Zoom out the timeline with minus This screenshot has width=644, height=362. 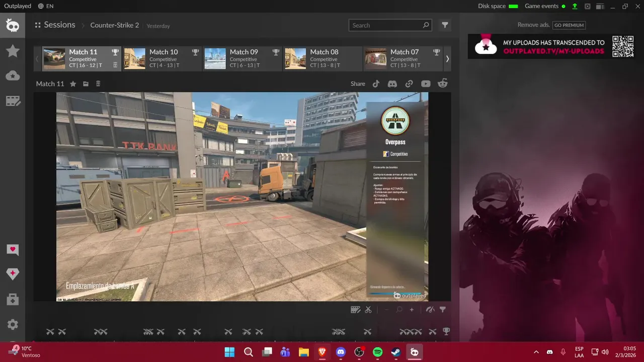pos(386,310)
